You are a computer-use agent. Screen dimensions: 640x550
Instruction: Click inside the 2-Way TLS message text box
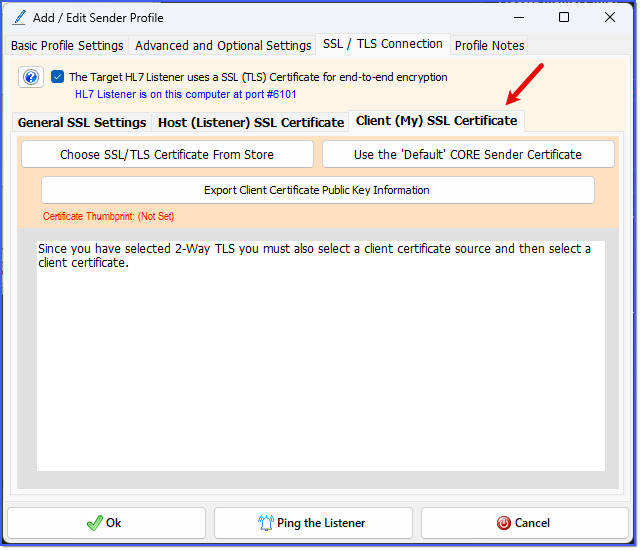(x=321, y=356)
